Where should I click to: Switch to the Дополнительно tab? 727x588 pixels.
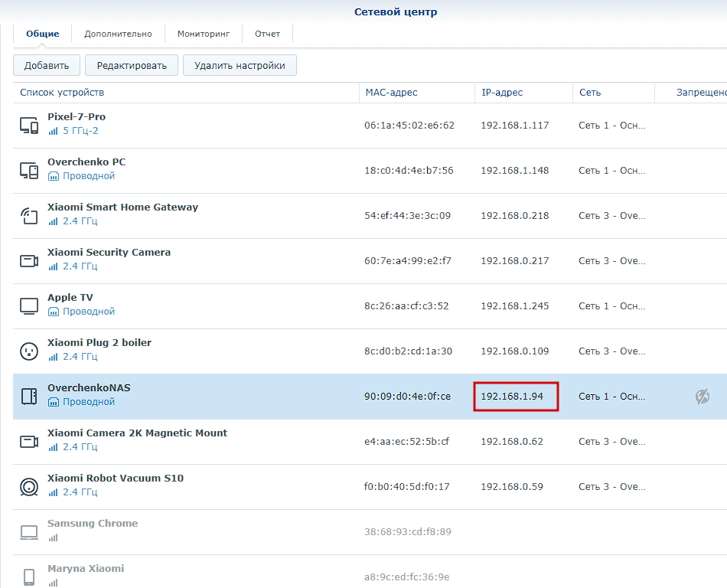118,34
